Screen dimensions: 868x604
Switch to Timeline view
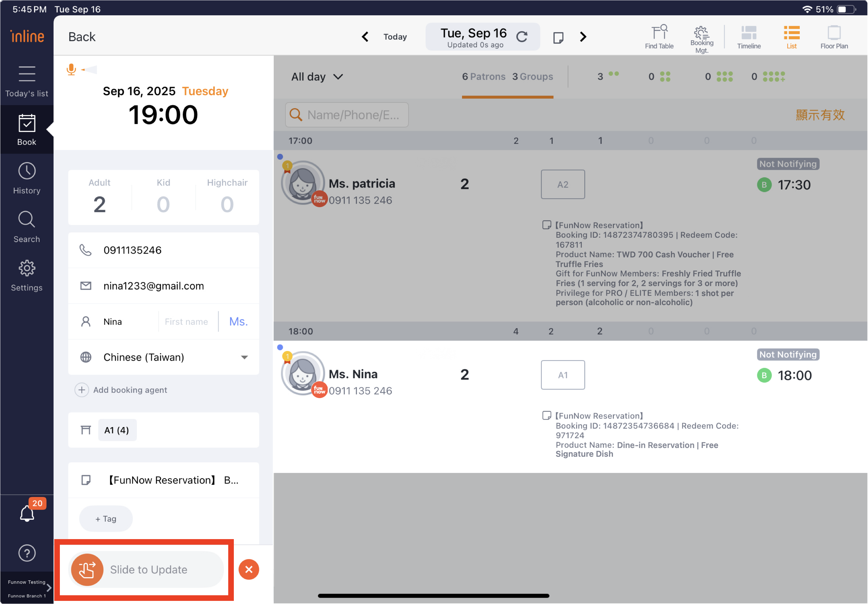tap(748, 37)
